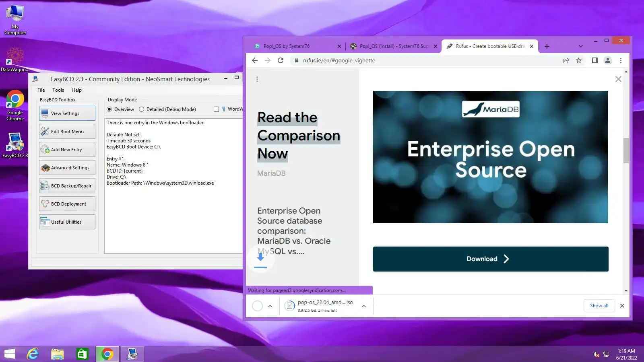Open Edit Boot Menu in EasyBCD
Viewport: 644px width, 362px height.
tap(67, 132)
